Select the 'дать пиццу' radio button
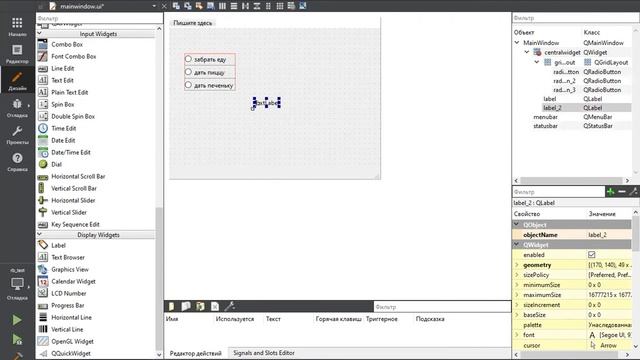Viewport: 640px width, 360px height. (210, 72)
